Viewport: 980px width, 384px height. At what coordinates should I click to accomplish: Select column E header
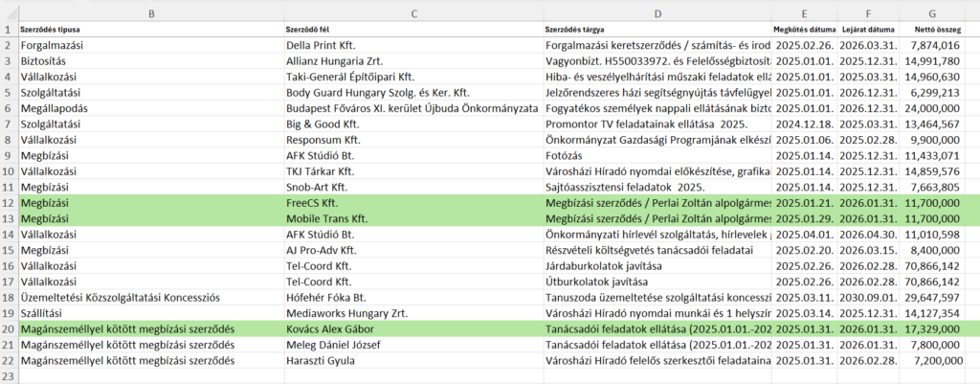[804, 12]
